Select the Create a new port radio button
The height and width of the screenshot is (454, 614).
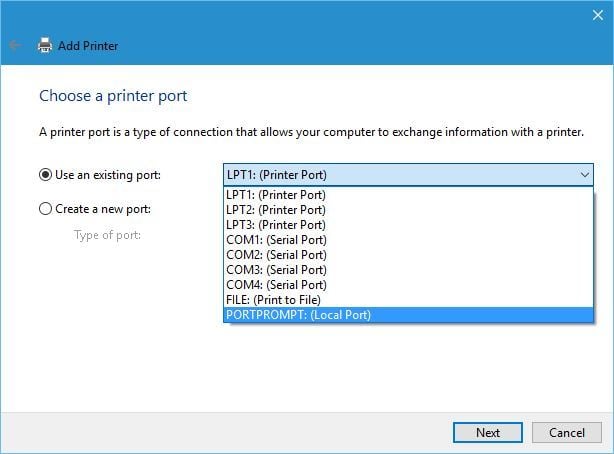click(x=45, y=209)
